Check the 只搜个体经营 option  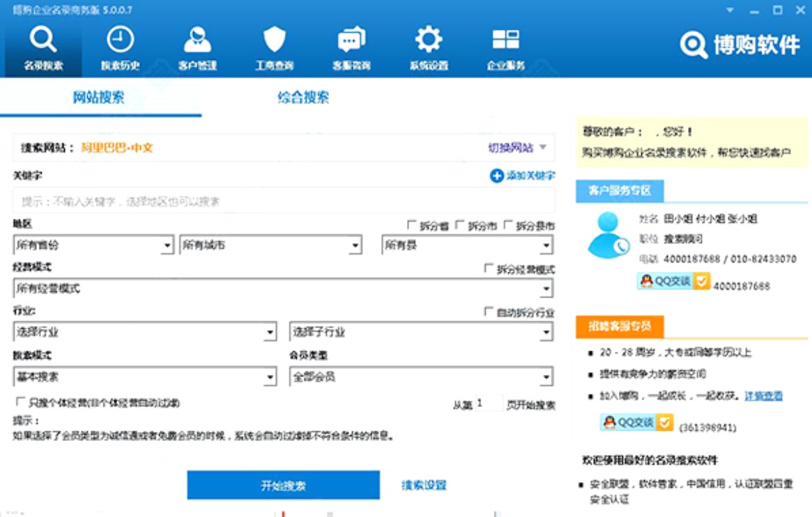tap(20, 403)
